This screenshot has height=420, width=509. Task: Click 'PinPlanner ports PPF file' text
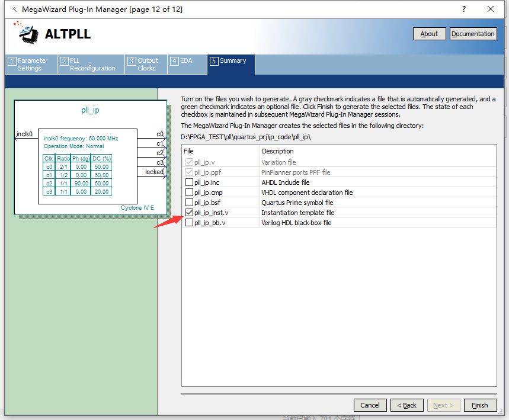click(x=296, y=172)
